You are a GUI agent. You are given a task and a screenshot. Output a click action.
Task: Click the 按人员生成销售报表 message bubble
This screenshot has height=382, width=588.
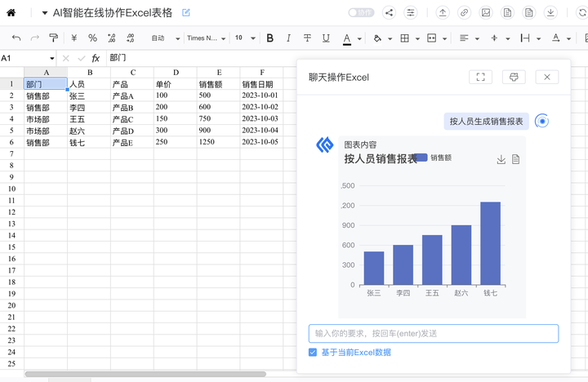(486, 122)
